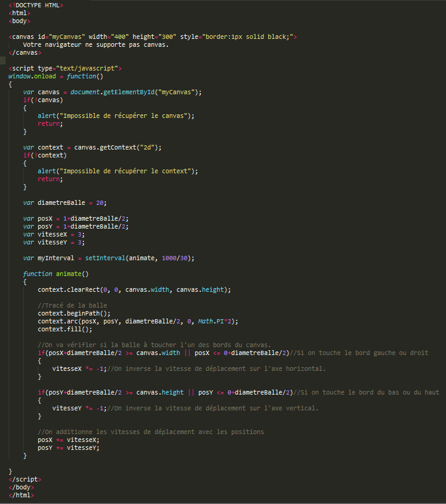This screenshot has height=504, width=446.
Task: Click the comment about 'bords du canvas'
Action: [154, 345]
